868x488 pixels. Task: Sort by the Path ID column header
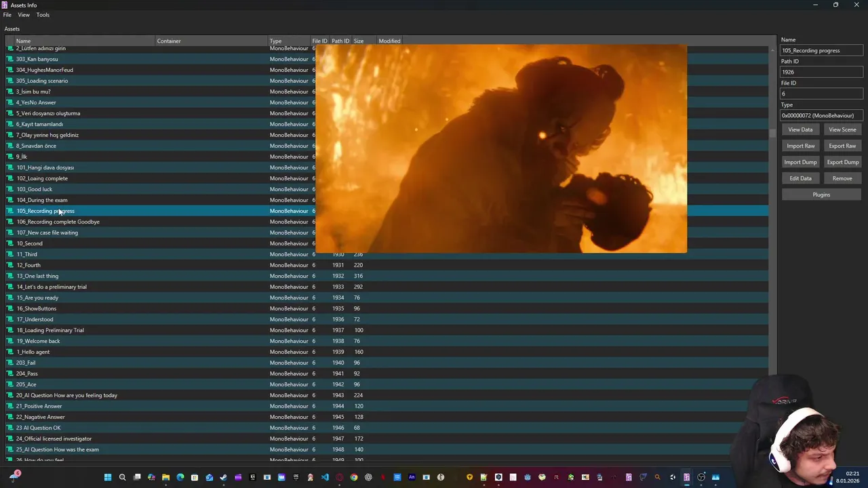click(340, 41)
